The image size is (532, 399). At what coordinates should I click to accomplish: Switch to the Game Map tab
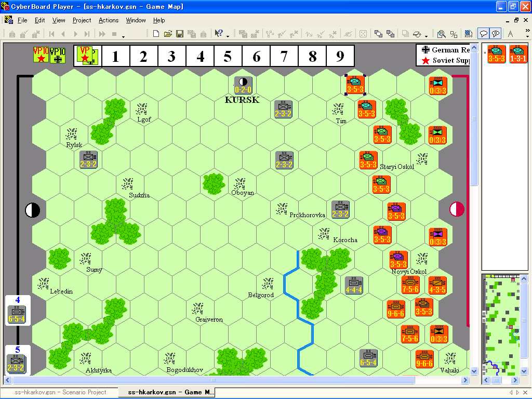(x=170, y=392)
